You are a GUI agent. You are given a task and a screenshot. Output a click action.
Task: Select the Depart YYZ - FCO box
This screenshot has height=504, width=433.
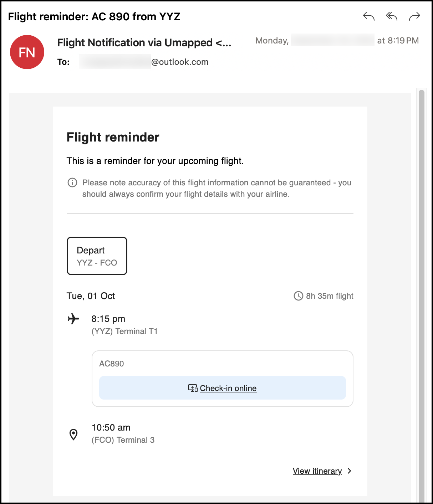point(97,256)
